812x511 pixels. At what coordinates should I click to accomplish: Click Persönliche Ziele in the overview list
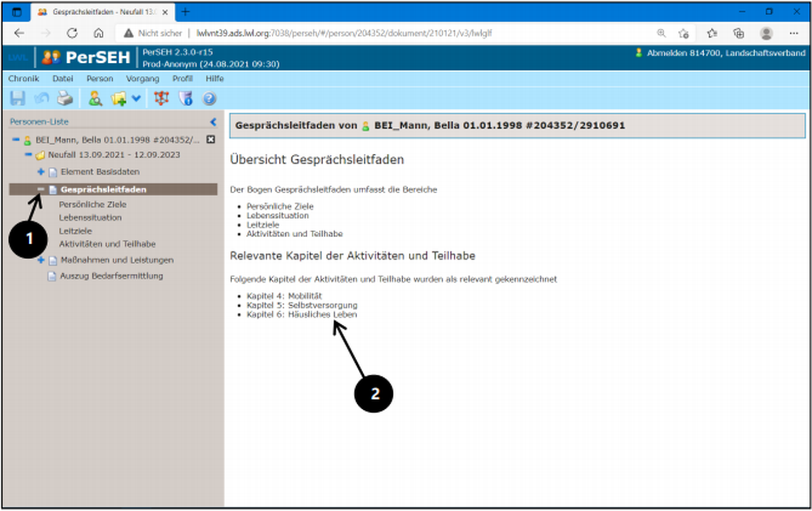click(280, 206)
